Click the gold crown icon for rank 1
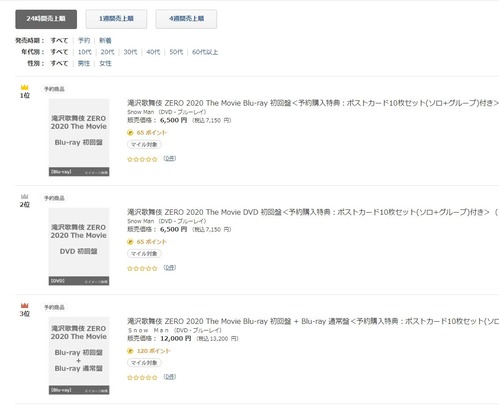499x411 pixels. (x=24, y=87)
